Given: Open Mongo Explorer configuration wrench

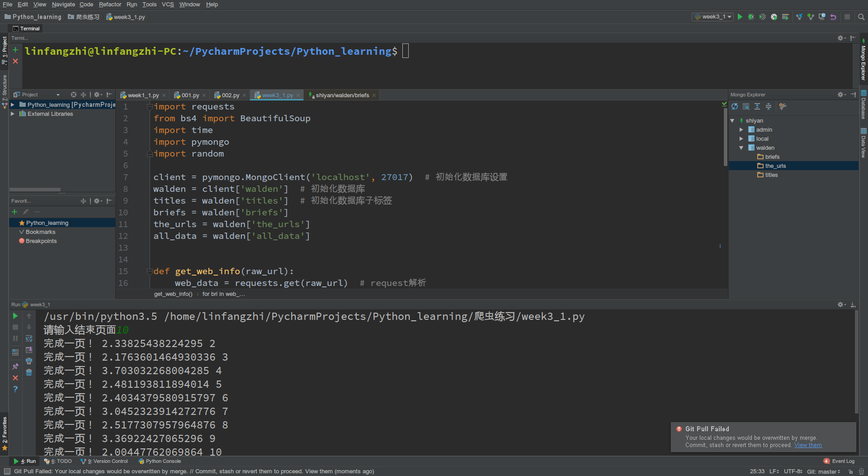Looking at the screenshot, I should pos(783,106).
